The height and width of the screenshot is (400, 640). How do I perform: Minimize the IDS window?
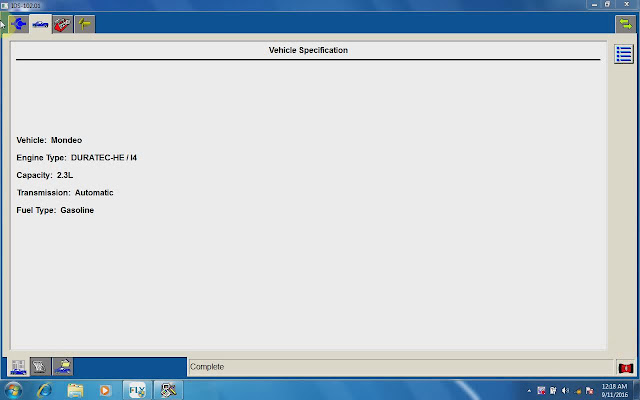594,4
